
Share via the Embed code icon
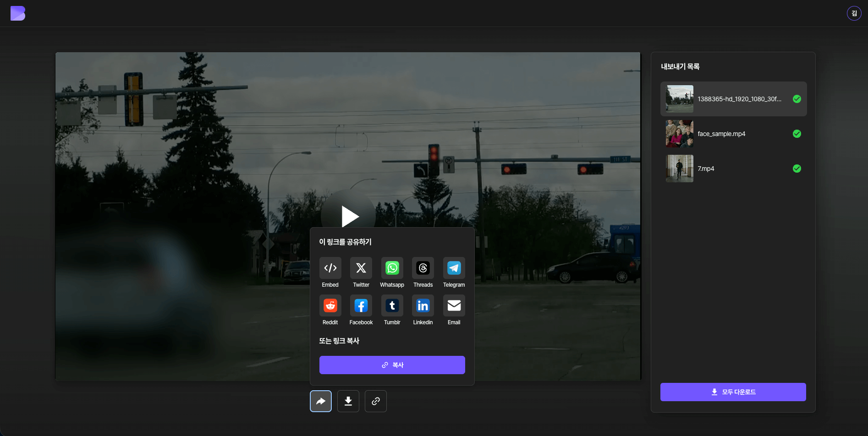[x=330, y=268]
